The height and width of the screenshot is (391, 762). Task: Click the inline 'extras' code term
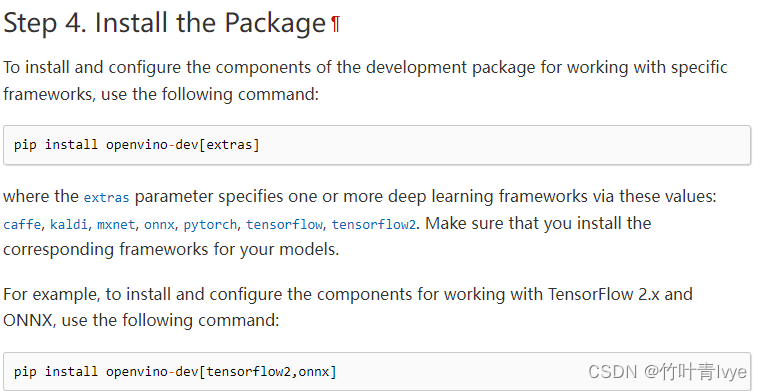[x=106, y=198]
